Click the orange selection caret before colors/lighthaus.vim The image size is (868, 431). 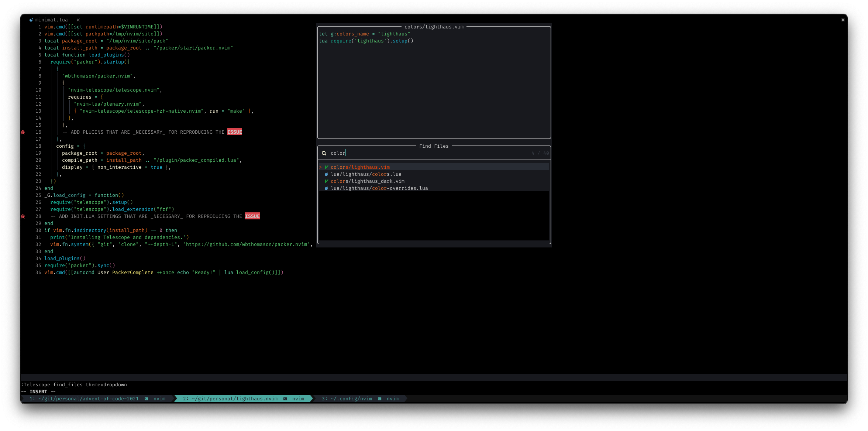[320, 167]
